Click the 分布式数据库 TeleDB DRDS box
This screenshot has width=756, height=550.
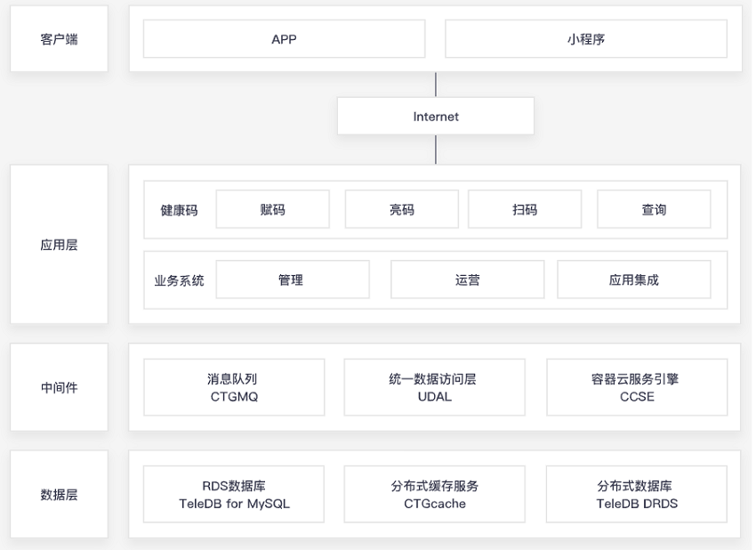637,494
